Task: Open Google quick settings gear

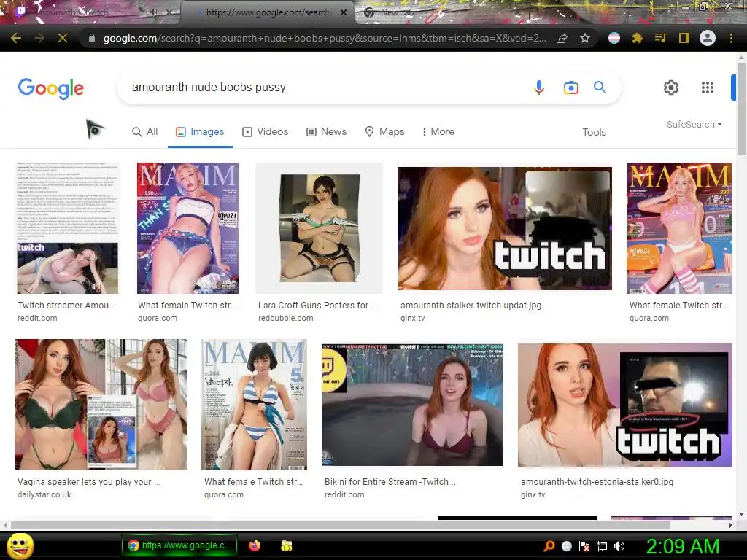Action: pos(671,87)
